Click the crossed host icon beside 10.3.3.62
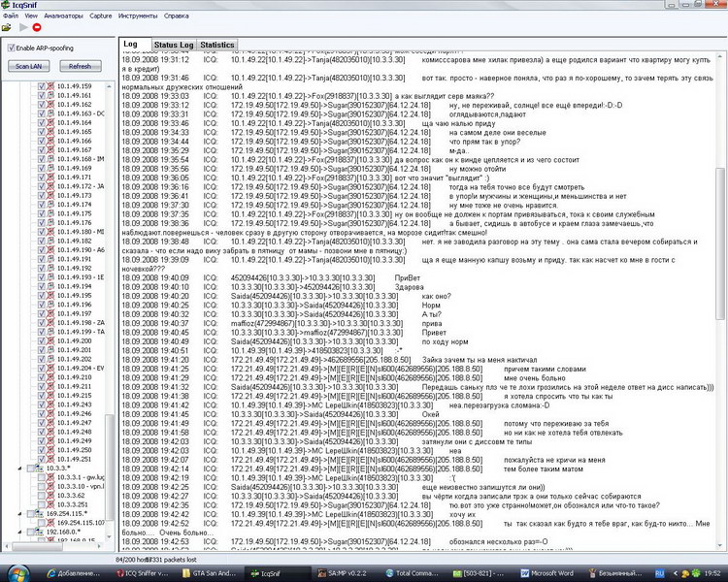Image resolution: width=728 pixels, height=582 pixels. (50, 496)
